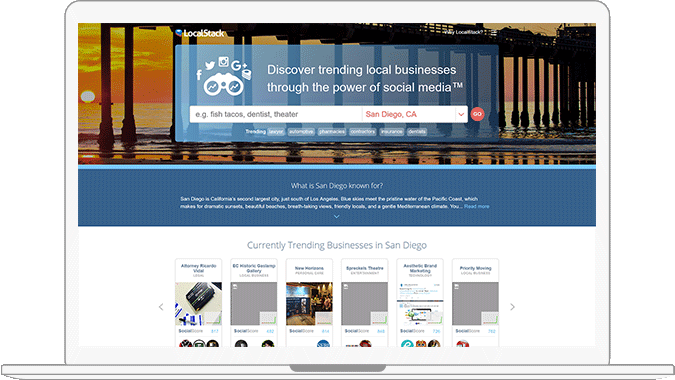Choose the contractors trending tag
This screenshot has width=675, height=380.
click(362, 132)
